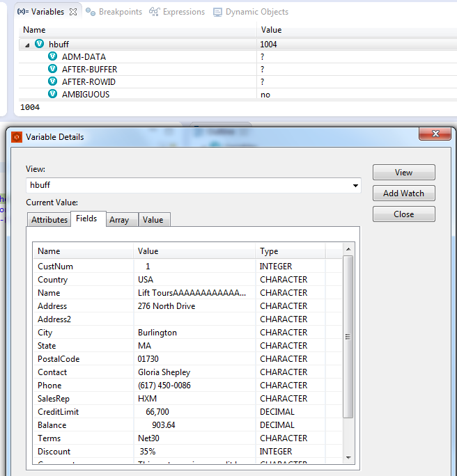457x476 pixels.
Task: Click the Name column header in Variables
Action: 138,30
